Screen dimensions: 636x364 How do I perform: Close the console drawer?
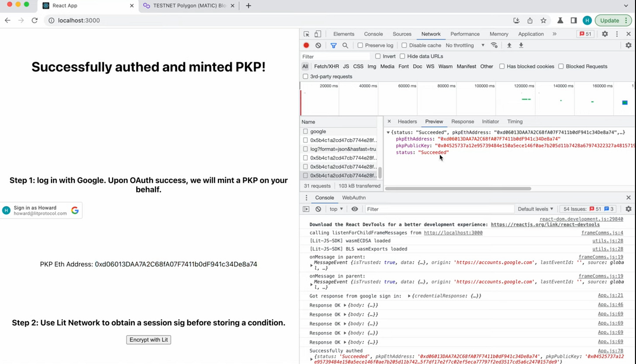[629, 198]
